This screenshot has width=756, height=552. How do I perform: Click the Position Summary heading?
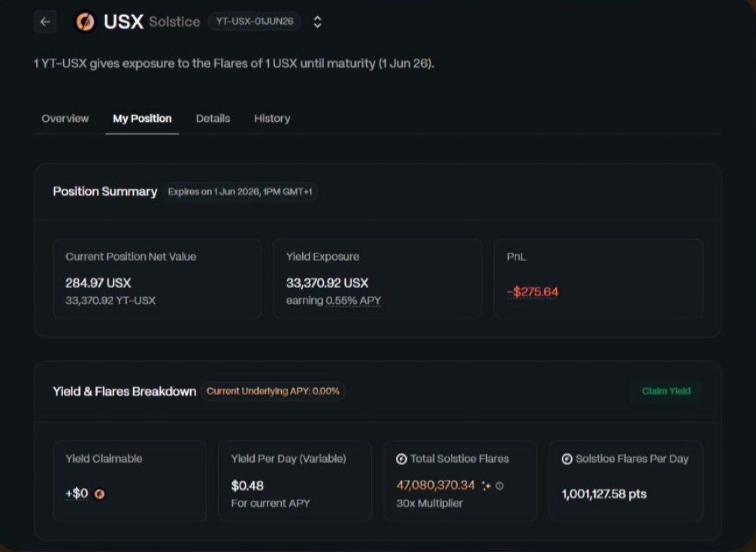(105, 192)
